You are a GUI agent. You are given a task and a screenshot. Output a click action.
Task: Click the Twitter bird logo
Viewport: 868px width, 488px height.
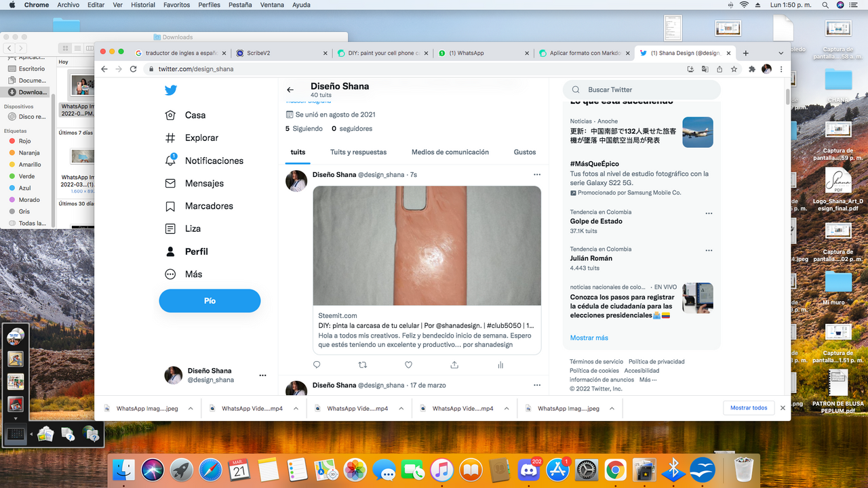[x=170, y=90]
